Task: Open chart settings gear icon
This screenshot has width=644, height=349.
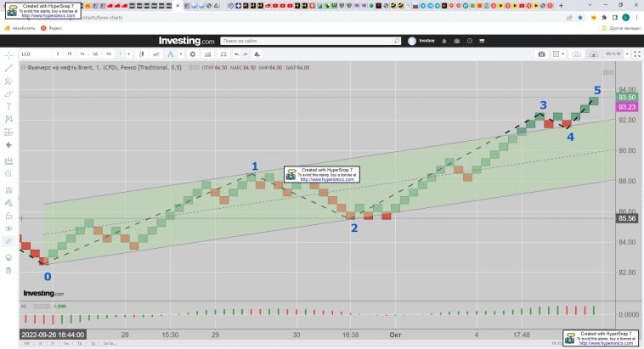Action: (x=193, y=53)
